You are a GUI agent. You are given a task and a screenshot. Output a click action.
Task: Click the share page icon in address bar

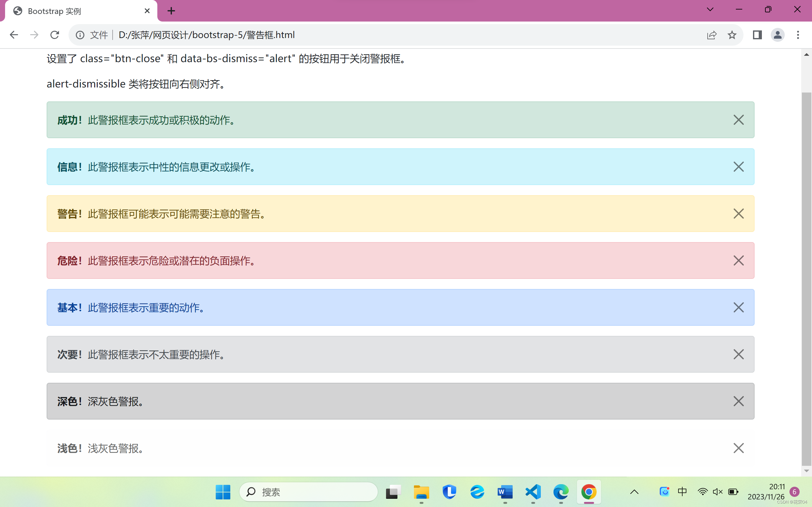(712, 35)
